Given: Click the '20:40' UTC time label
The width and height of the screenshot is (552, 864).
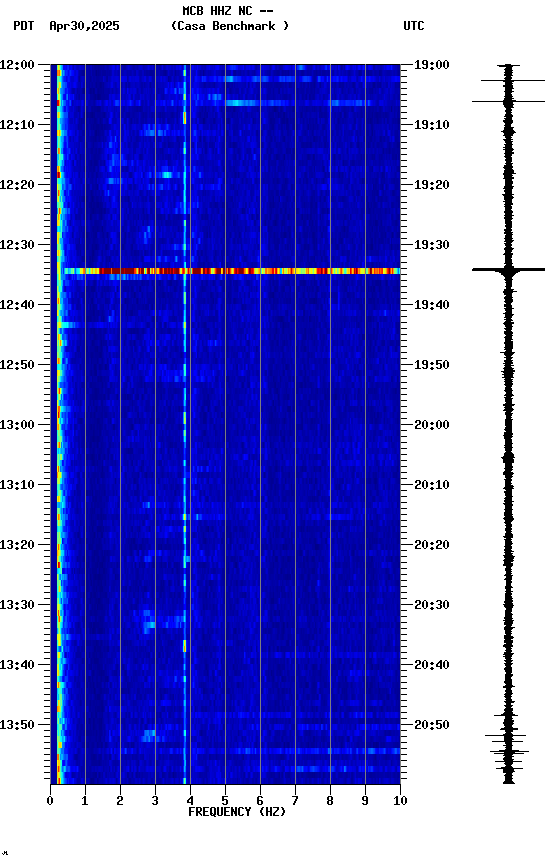Looking at the screenshot, I should point(432,666).
